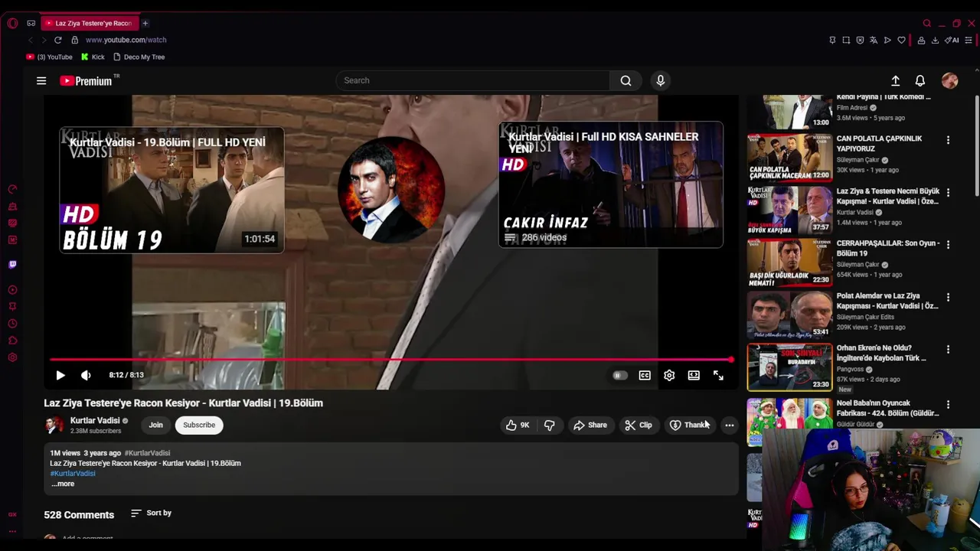Open options for Laz Ziya & Testere Necmi video

[948, 192]
